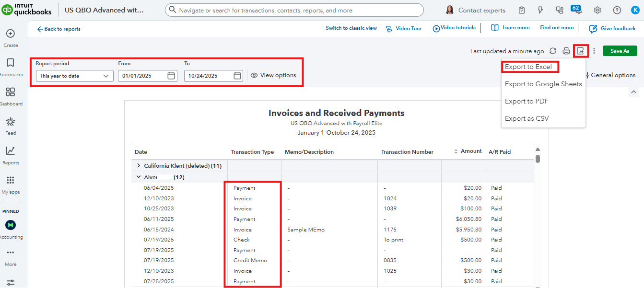Collapse the expanded customer group with 12 entries
Viewport: 644px width, 288px height.
click(x=139, y=177)
